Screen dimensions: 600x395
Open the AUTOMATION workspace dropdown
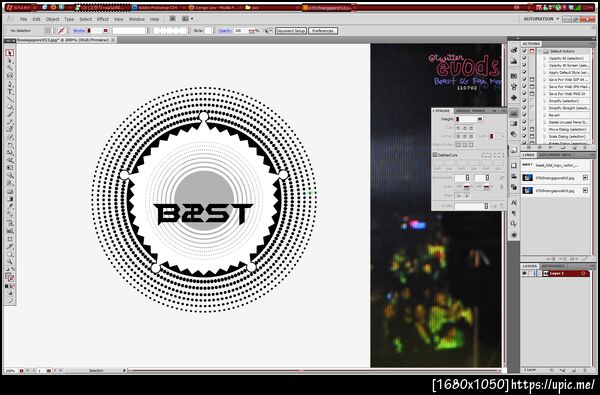click(541, 19)
